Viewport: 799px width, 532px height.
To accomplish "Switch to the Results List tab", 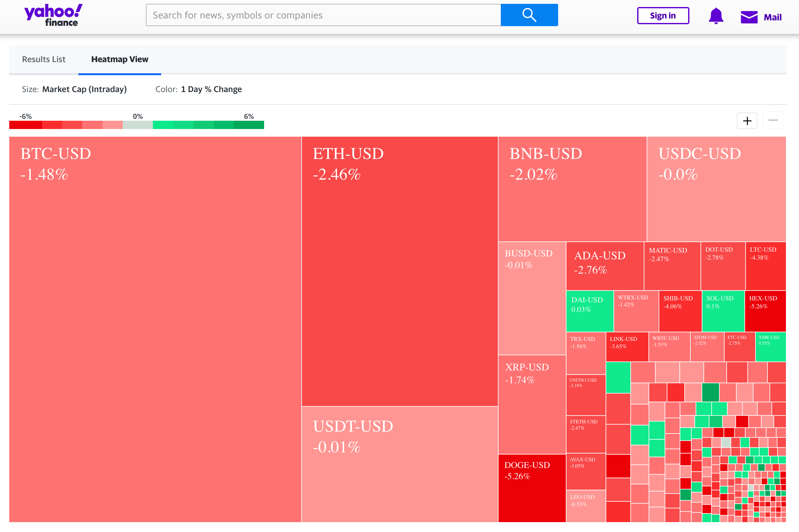I will click(43, 59).
